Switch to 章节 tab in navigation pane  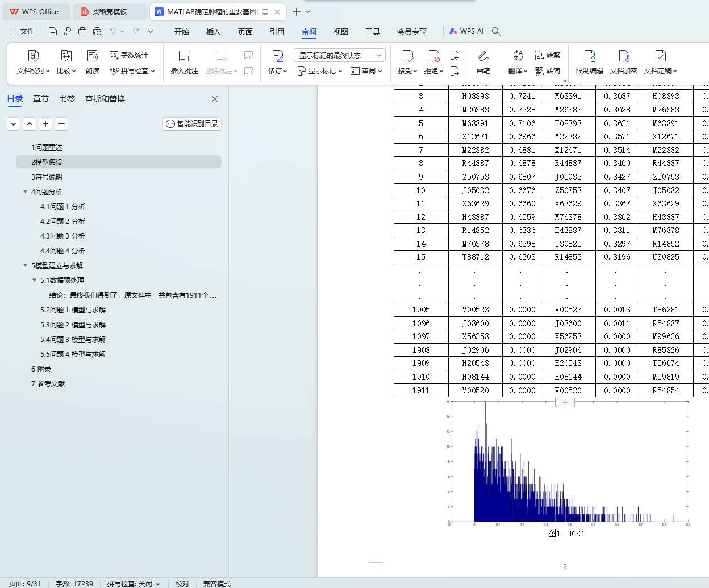click(41, 99)
